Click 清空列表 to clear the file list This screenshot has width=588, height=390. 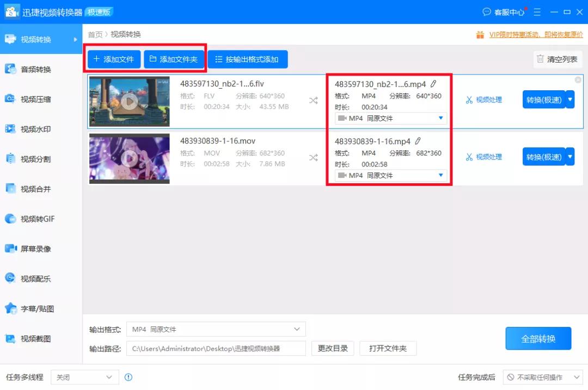[558, 59]
